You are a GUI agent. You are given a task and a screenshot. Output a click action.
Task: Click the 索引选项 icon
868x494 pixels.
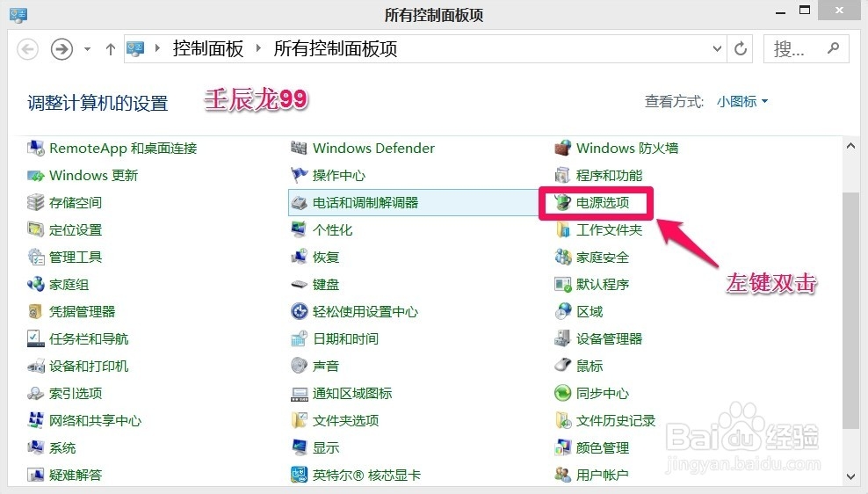pos(36,393)
